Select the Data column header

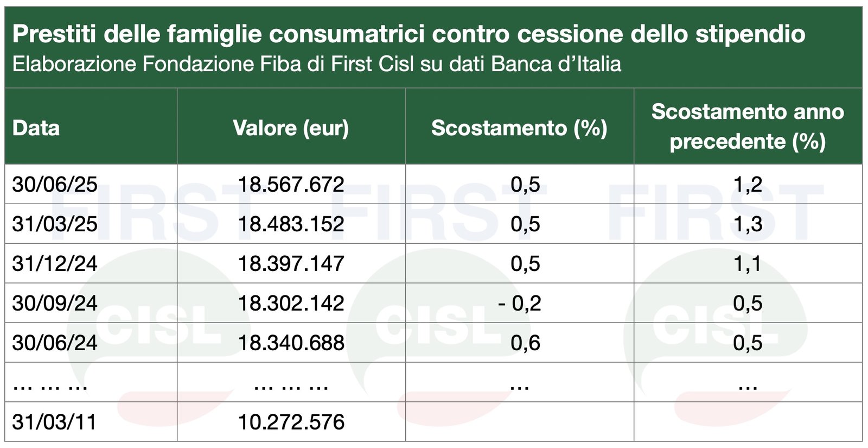[x=36, y=128]
